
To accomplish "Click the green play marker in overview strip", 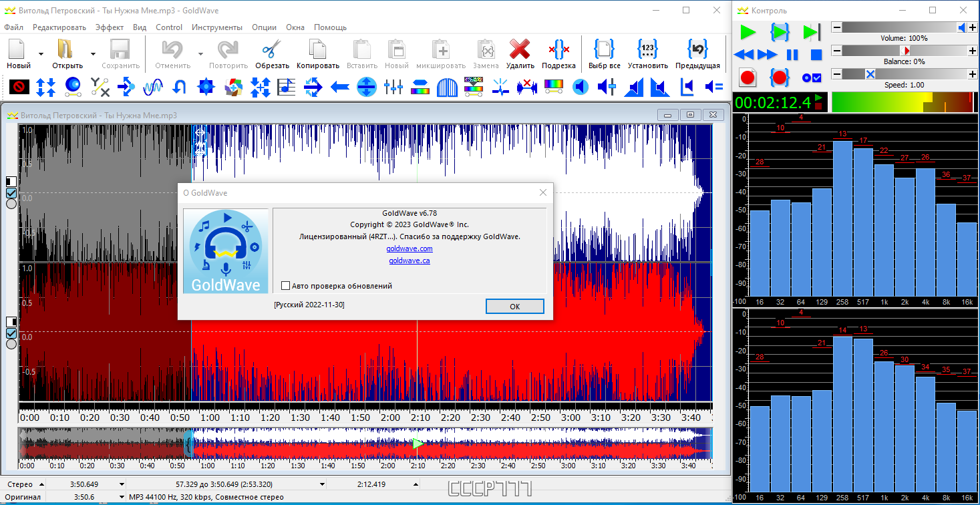I will (x=418, y=443).
